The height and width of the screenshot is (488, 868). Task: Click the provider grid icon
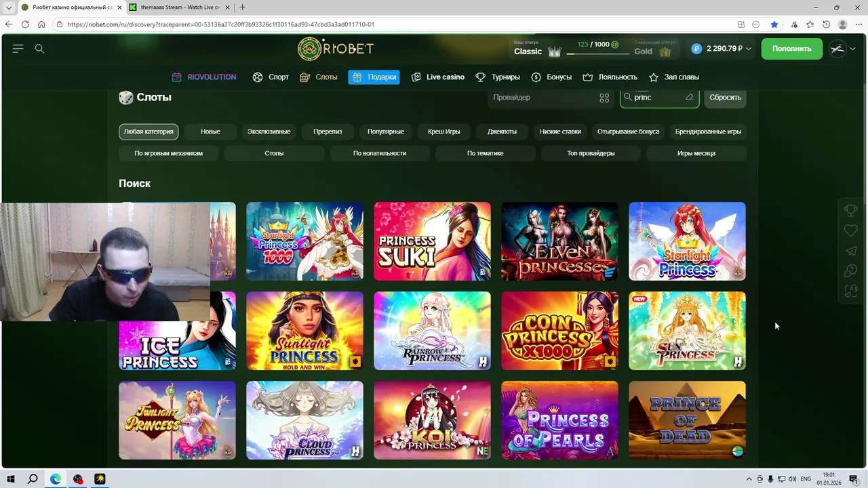pos(604,98)
